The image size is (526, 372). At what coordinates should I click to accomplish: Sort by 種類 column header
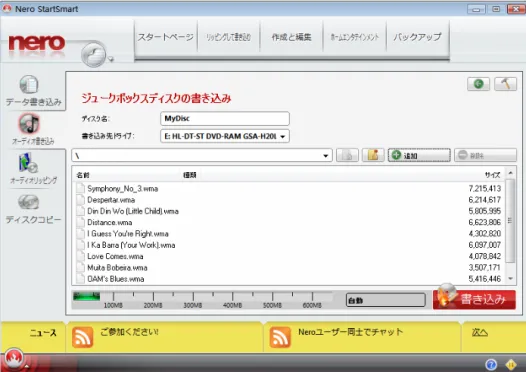click(190, 175)
